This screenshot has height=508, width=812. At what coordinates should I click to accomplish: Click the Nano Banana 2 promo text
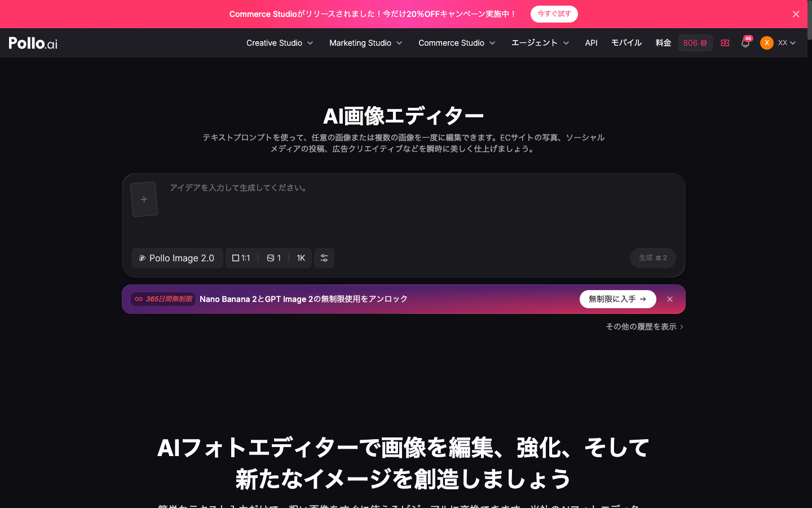pyautogui.click(x=303, y=299)
